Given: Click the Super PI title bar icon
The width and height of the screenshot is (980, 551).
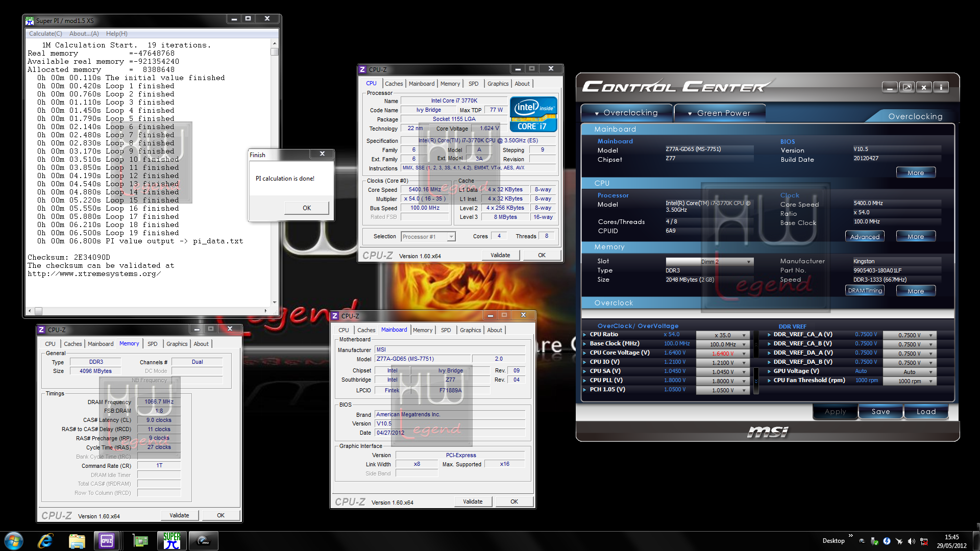Looking at the screenshot, I should pyautogui.click(x=30, y=20).
